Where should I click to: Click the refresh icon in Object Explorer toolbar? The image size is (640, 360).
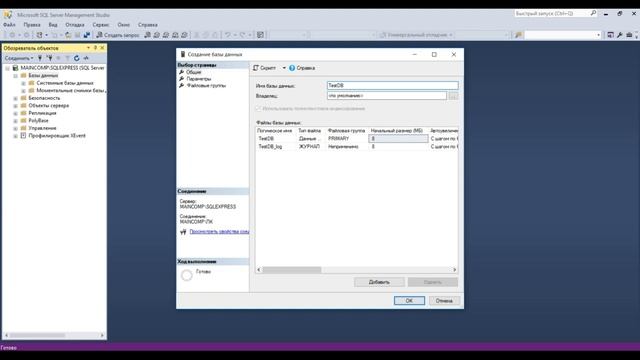point(76,58)
